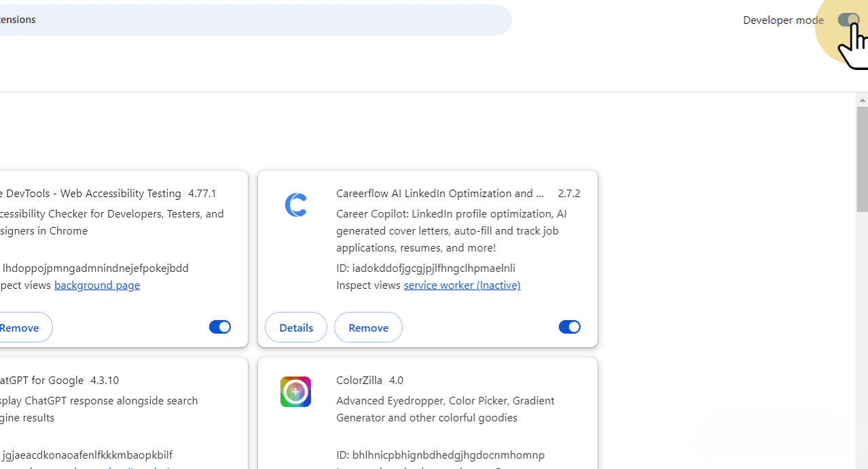Screen dimensions: 868x469
Task: Click the vertical scrollbar thumb
Action: pos(862,160)
